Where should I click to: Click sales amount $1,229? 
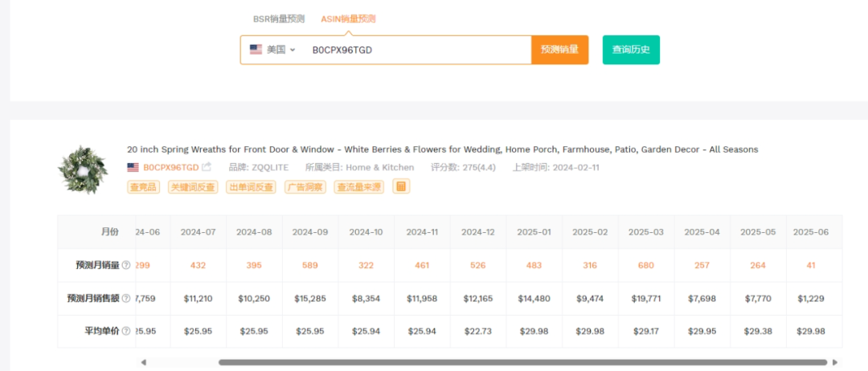coord(811,299)
